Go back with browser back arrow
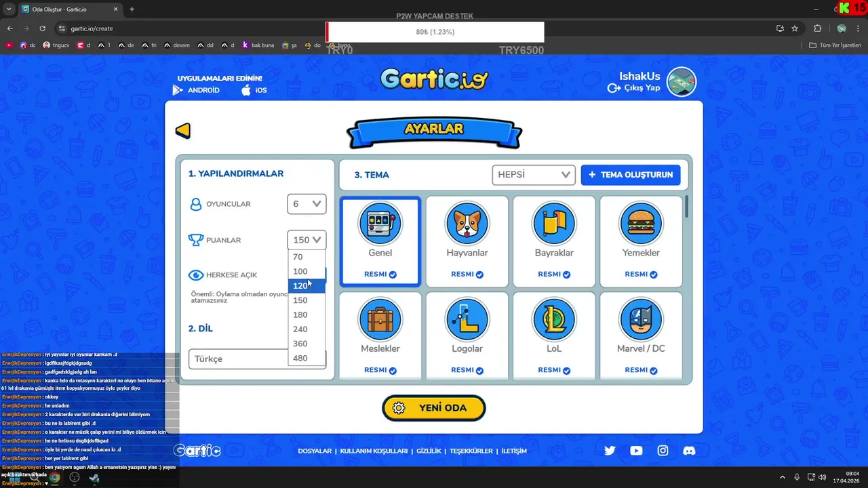The width and height of the screenshot is (868, 488). coord(9,28)
